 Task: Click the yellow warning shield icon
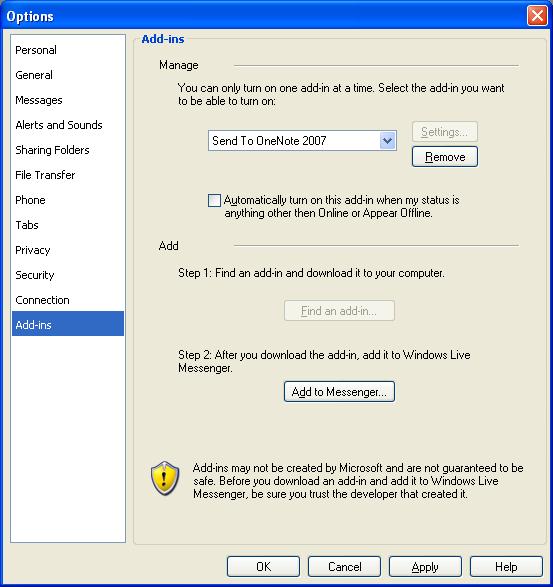(165, 478)
